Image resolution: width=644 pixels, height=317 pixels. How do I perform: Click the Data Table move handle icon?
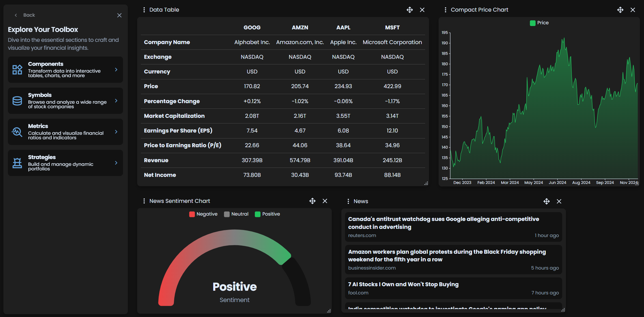(410, 10)
